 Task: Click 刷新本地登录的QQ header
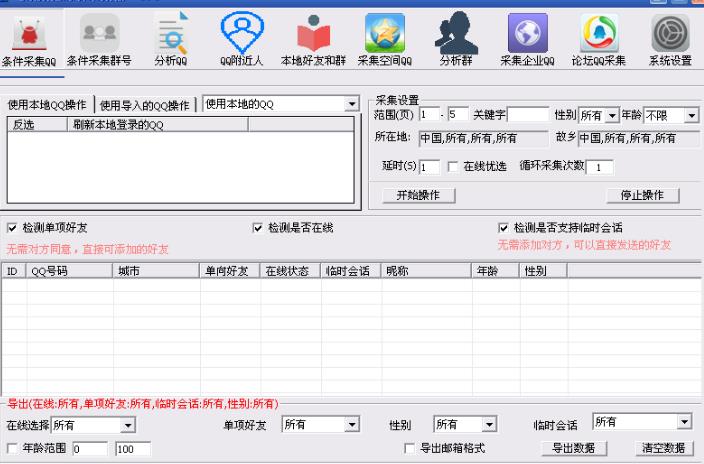[158, 125]
